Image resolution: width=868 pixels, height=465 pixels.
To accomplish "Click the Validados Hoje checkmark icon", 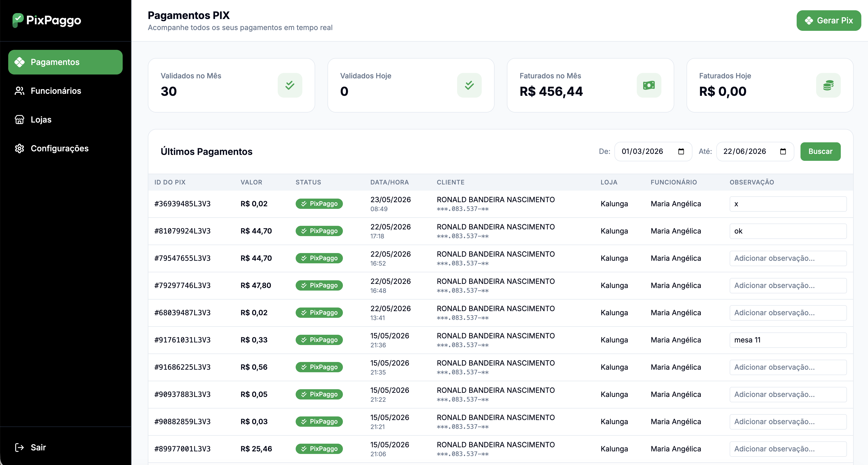I will point(469,85).
